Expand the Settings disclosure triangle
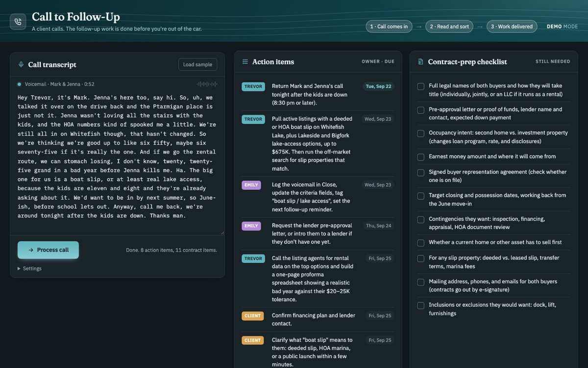The height and width of the screenshot is (368, 588). (x=19, y=269)
